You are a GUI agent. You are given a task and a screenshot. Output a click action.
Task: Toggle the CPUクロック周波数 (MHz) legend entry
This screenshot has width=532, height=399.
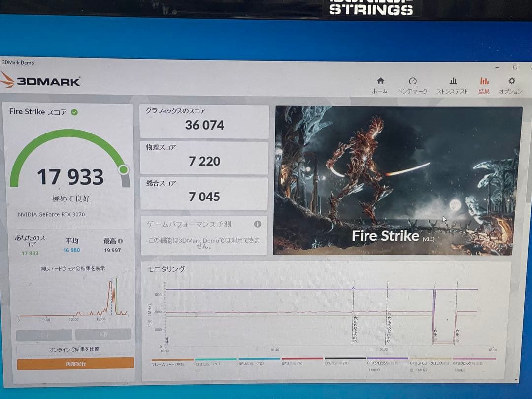tap(388, 365)
